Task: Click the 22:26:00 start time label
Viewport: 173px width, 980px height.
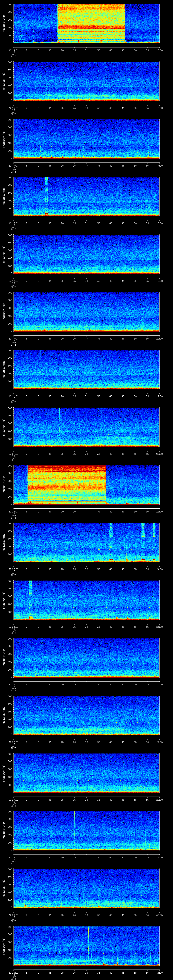Action: pos(13,742)
